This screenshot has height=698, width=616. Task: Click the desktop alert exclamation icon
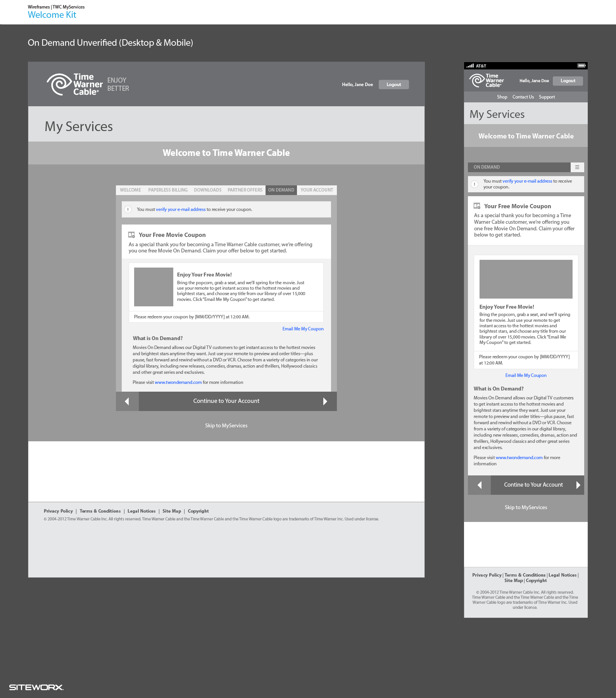pyautogui.click(x=128, y=209)
